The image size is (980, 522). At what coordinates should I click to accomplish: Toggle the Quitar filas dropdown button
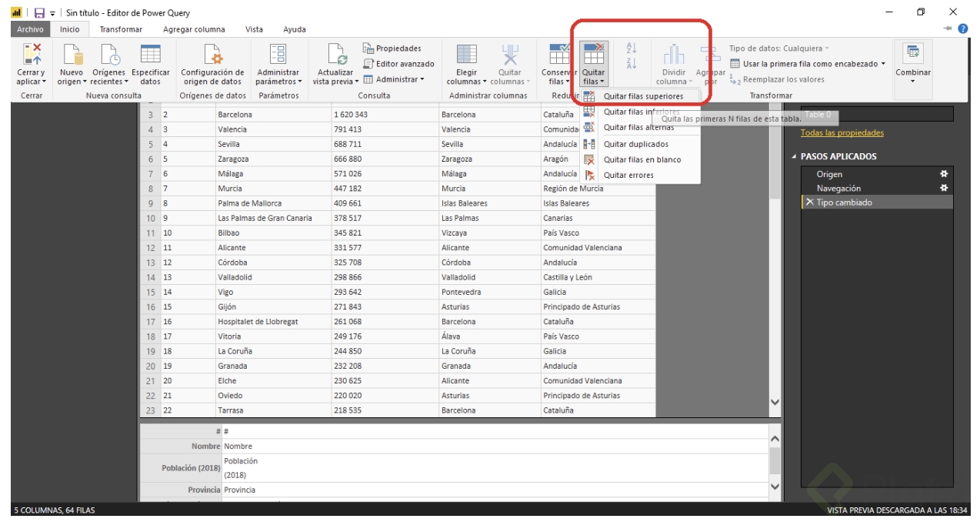tap(594, 65)
